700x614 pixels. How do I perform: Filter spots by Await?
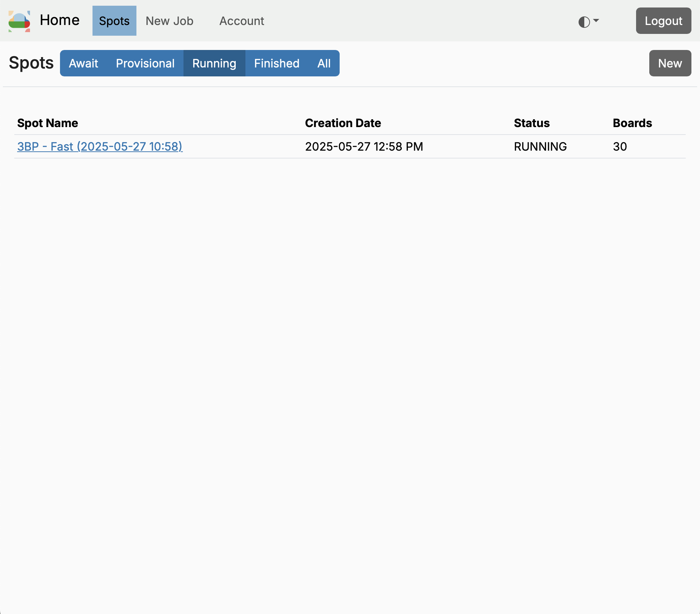click(84, 64)
